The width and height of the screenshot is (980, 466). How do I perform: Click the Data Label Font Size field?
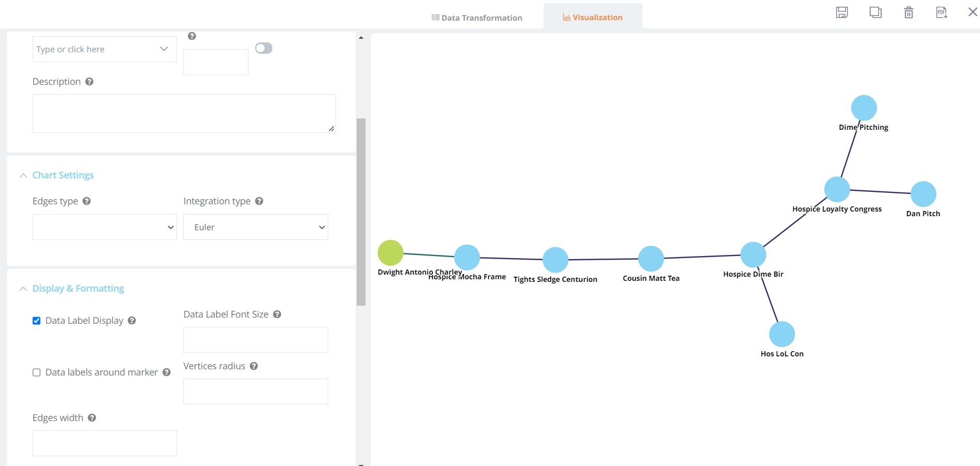tap(256, 340)
